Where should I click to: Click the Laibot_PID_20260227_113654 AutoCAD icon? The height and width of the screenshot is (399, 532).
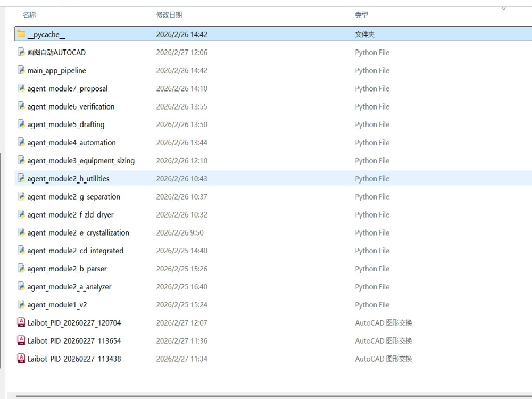click(x=21, y=340)
